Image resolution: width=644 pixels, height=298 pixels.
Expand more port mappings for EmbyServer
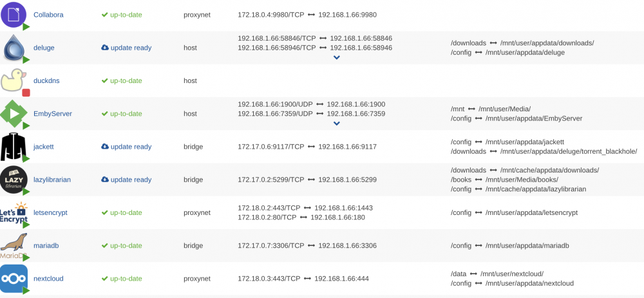336,124
